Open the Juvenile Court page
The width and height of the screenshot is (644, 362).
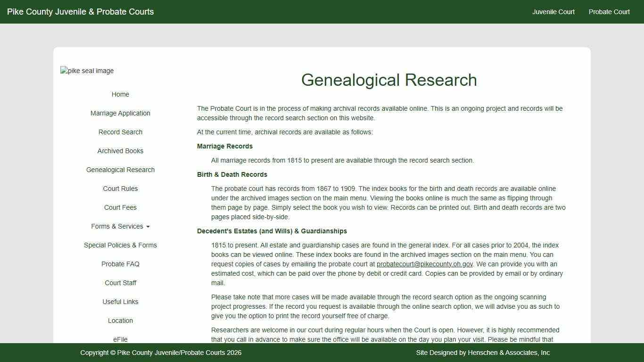coord(553,12)
